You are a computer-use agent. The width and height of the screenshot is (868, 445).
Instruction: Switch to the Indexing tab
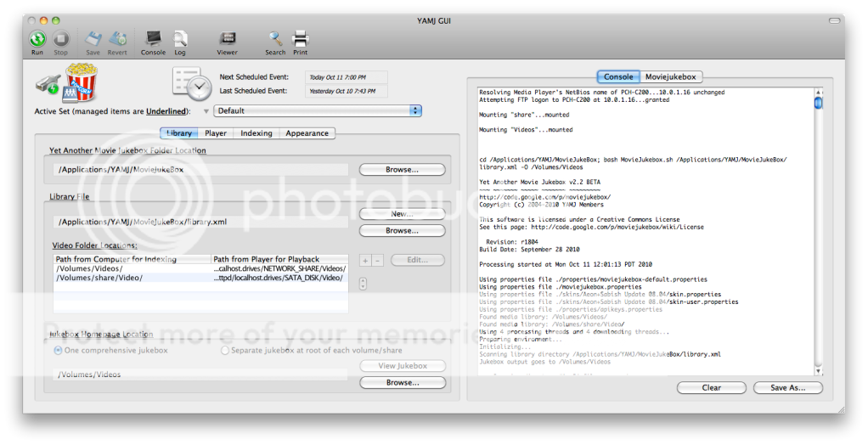pos(256,132)
